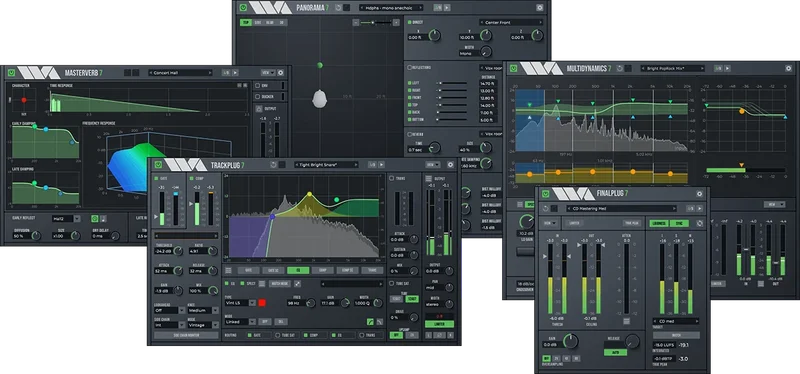Open TrackPlug output section menu icon

pyautogui.click(x=428, y=178)
